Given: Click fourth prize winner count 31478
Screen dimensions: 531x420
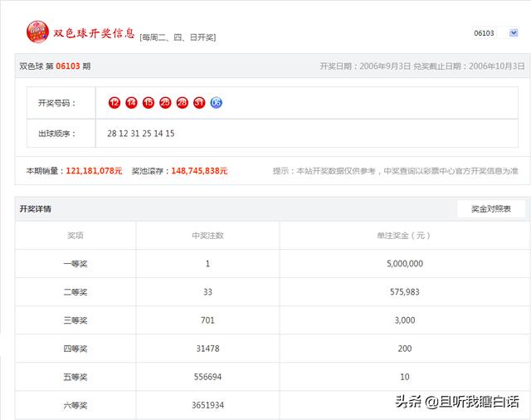Looking at the screenshot, I should point(207,349).
